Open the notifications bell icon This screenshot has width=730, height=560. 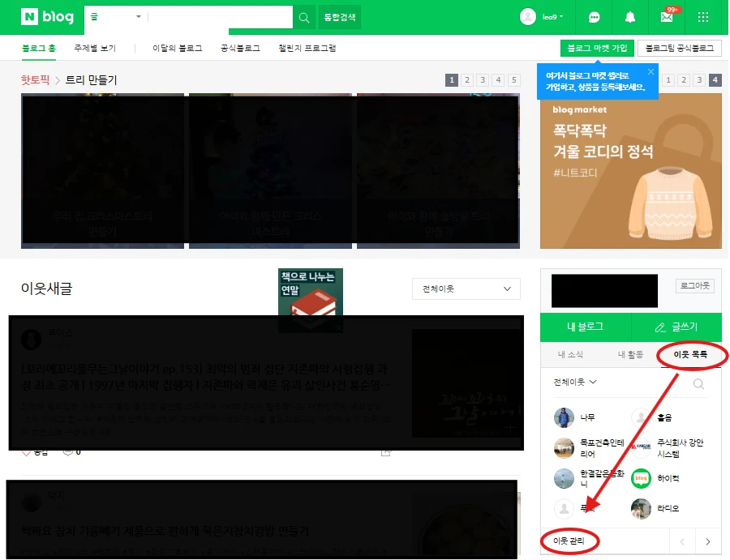630,17
